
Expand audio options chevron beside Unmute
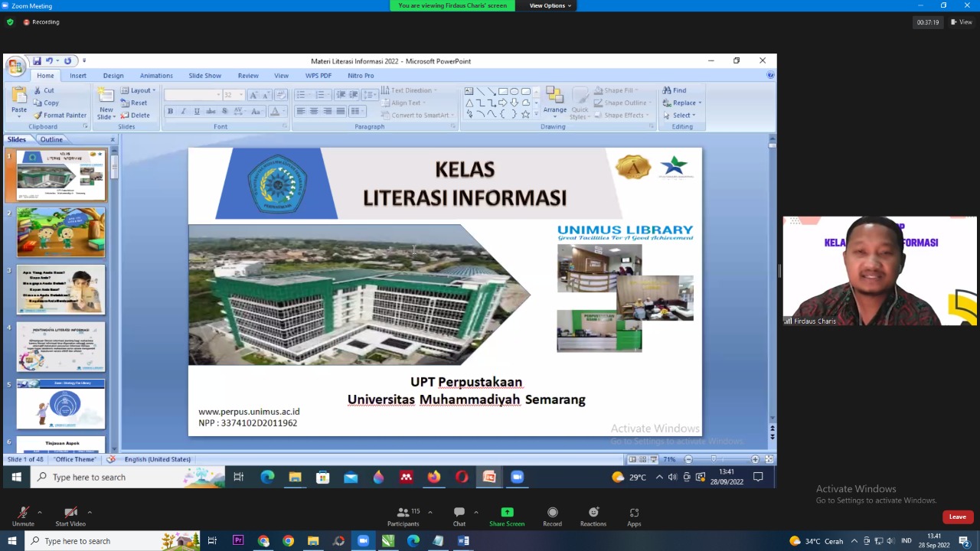point(39,512)
